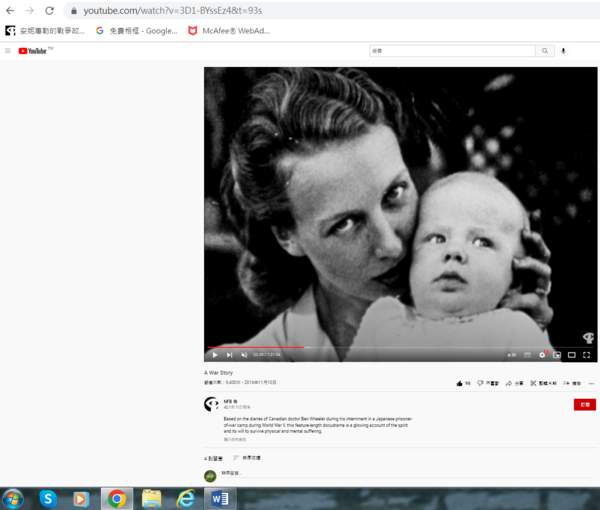Image resolution: width=600 pixels, height=510 pixels.
Task: Start voice search with microphone icon
Action: tap(563, 51)
